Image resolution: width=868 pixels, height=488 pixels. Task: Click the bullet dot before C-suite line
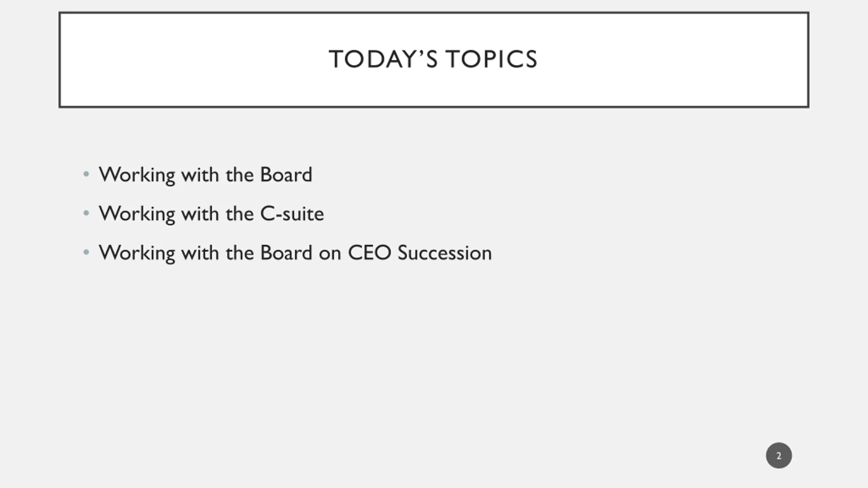click(x=86, y=213)
